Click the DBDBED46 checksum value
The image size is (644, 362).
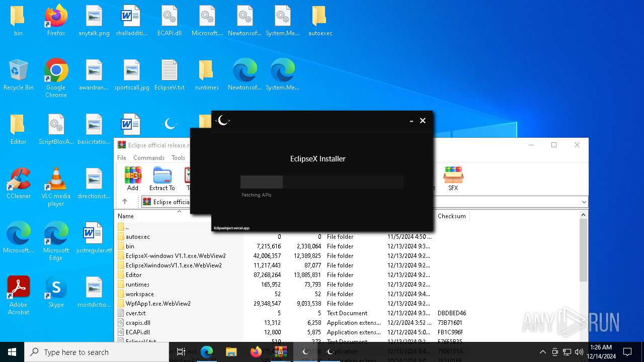tap(452, 313)
